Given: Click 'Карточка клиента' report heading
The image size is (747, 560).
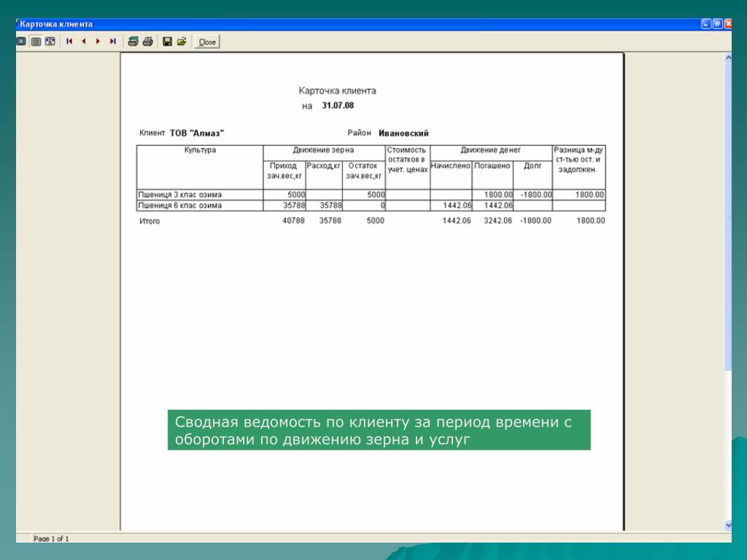Looking at the screenshot, I should tap(337, 90).
